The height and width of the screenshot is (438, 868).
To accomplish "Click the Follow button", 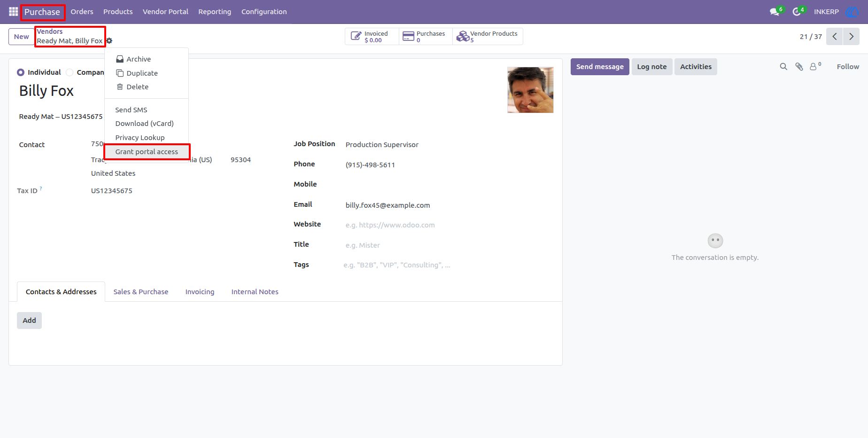I will pyautogui.click(x=848, y=67).
